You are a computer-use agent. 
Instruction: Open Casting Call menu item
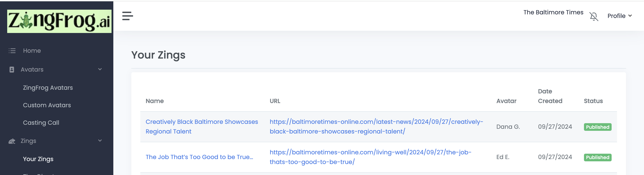pos(41,123)
